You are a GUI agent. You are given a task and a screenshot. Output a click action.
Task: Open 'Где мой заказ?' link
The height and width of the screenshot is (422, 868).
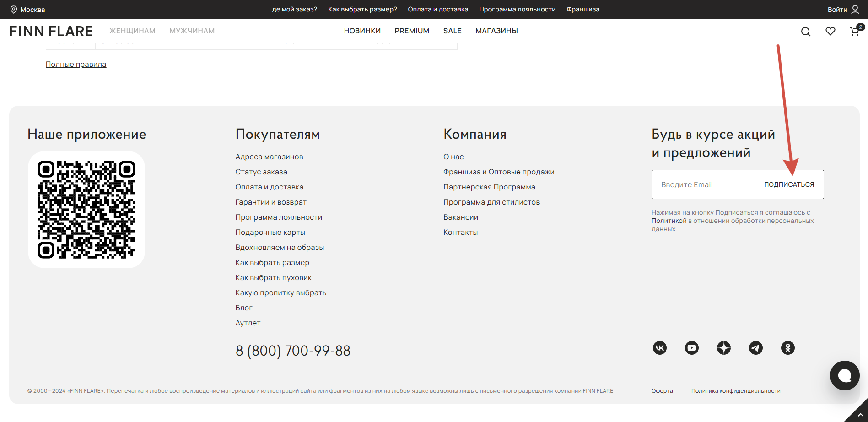click(x=293, y=9)
